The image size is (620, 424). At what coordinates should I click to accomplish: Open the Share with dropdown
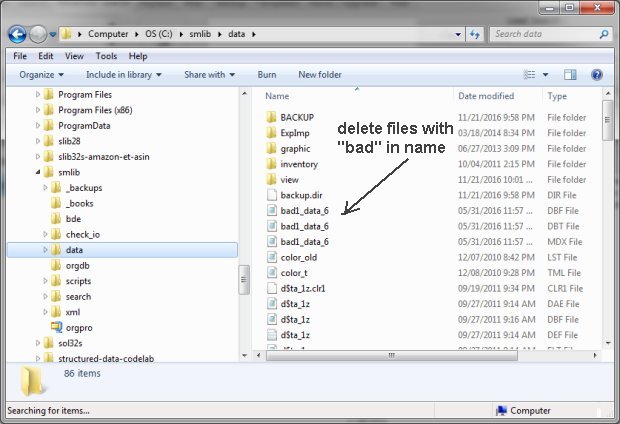209,75
